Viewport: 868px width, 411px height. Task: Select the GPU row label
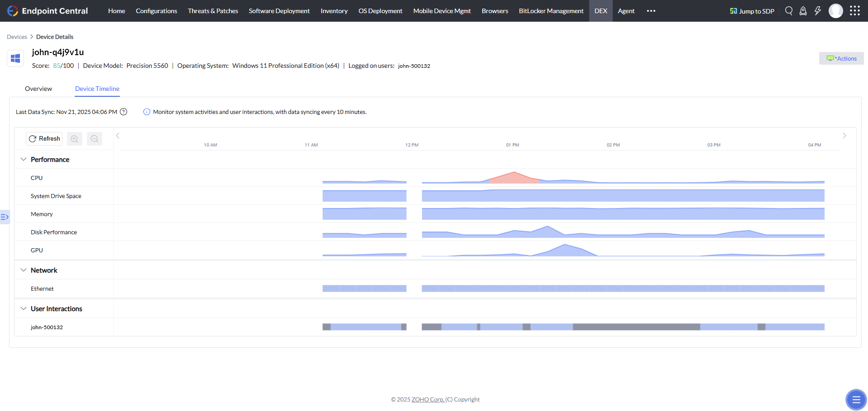pos(37,250)
